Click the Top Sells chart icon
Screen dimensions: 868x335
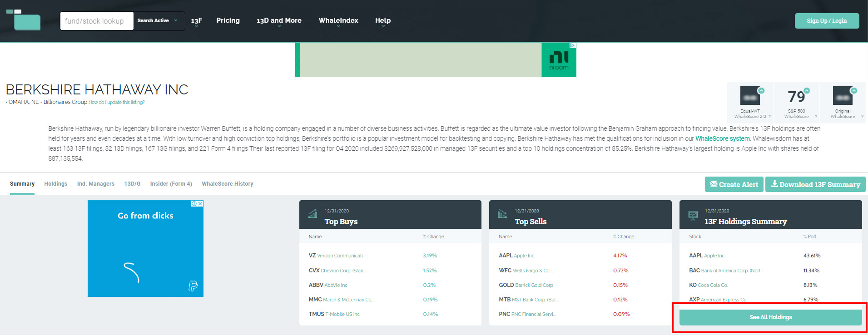tap(502, 214)
